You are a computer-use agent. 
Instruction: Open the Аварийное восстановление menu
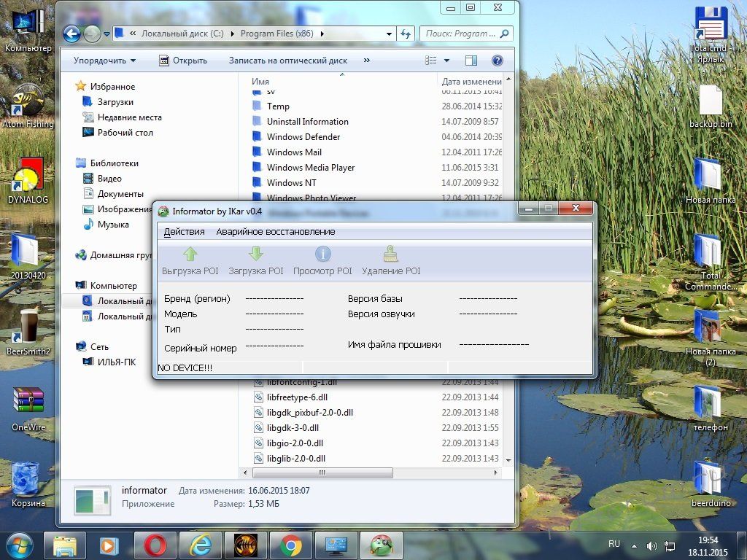[275, 232]
